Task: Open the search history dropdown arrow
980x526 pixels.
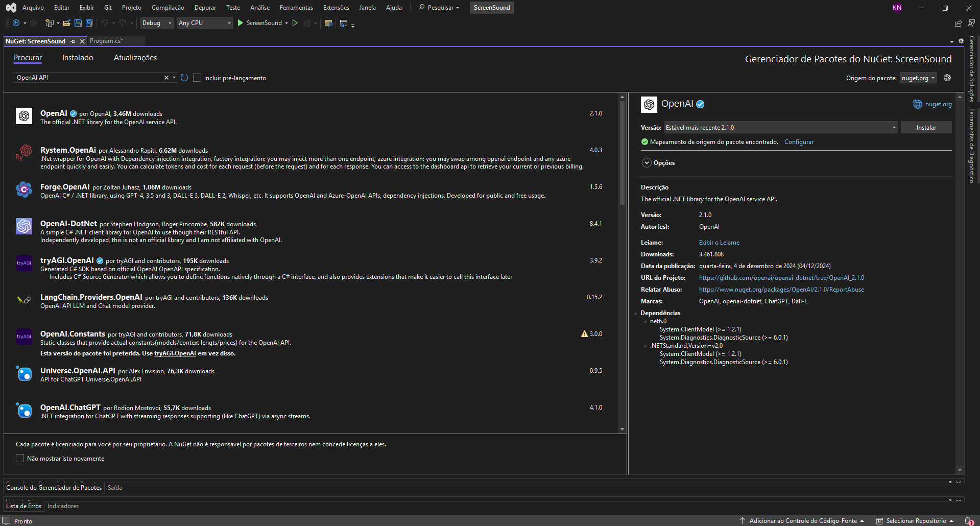Action: tap(174, 78)
